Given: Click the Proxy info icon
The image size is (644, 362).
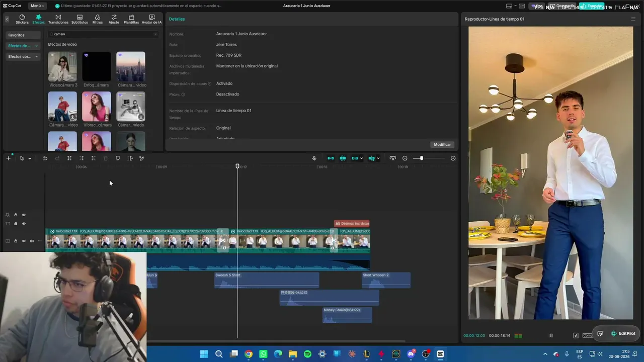Looking at the screenshot, I should pos(183,95).
